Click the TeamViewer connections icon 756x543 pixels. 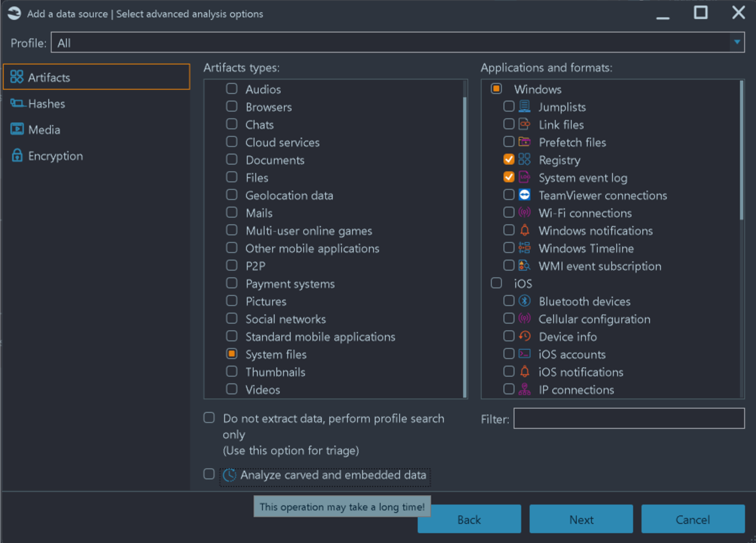coord(524,195)
